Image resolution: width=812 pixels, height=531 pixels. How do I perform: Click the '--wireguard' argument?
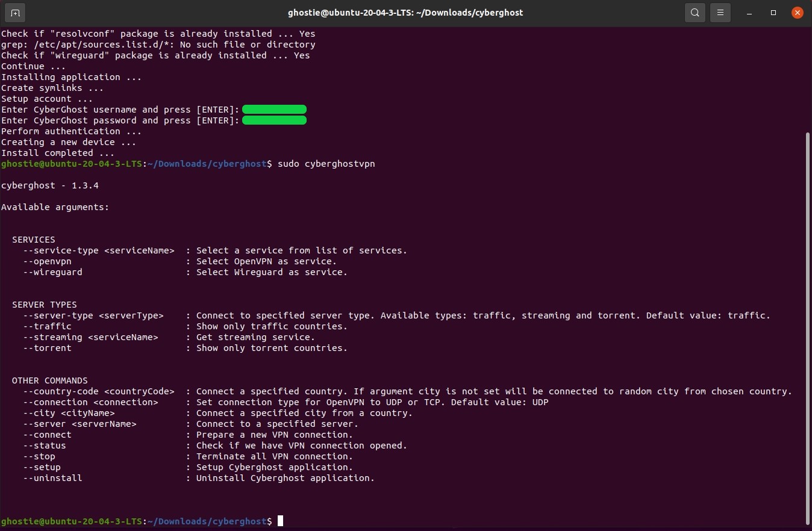[53, 272]
